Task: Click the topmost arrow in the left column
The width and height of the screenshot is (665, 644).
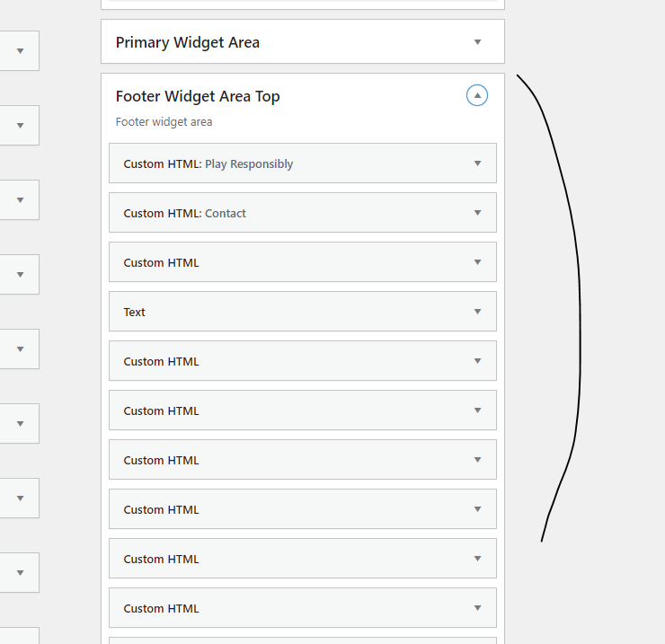Action: click(x=20, y=51)
